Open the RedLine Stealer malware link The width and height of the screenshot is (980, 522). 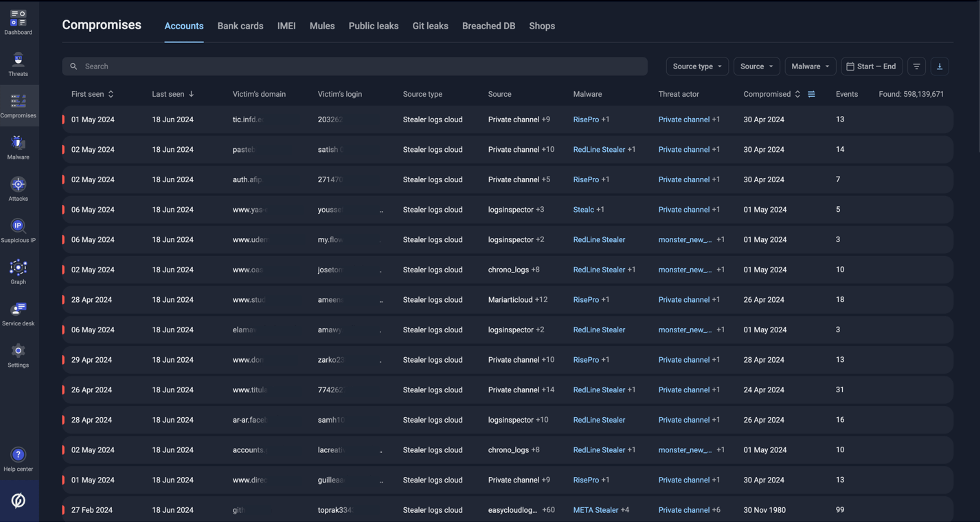coord(599,149)
